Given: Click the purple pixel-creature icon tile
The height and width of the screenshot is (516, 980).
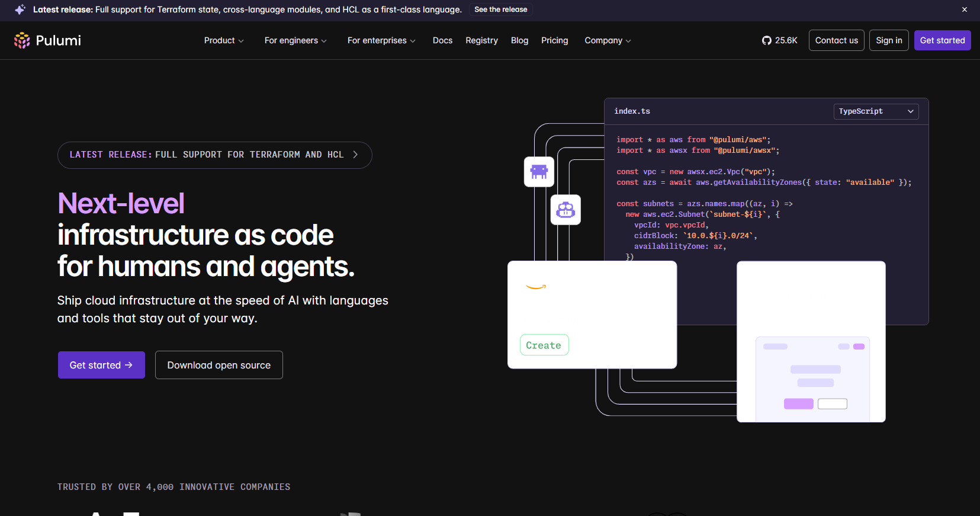Looking at the screenshot, I should [x=539, y=172].
